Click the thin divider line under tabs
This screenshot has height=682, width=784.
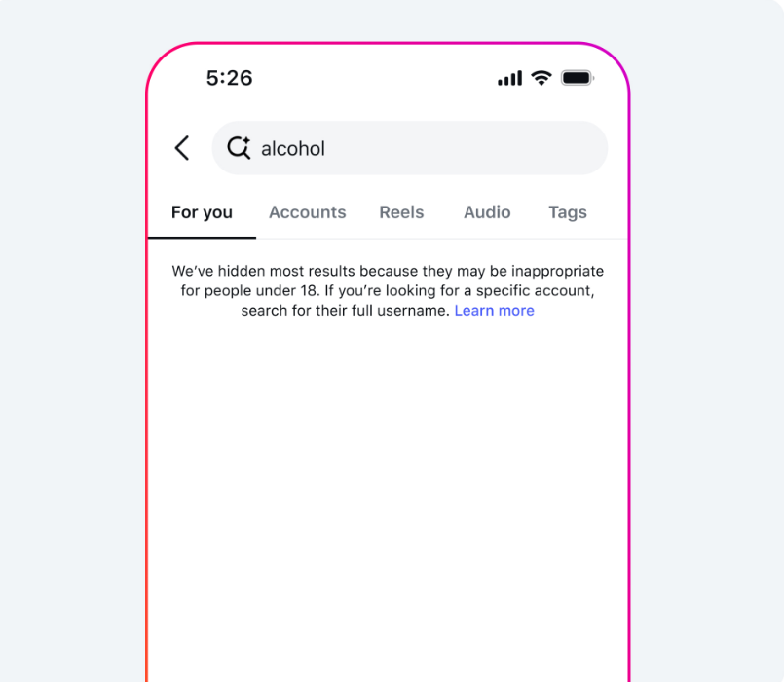442,239
